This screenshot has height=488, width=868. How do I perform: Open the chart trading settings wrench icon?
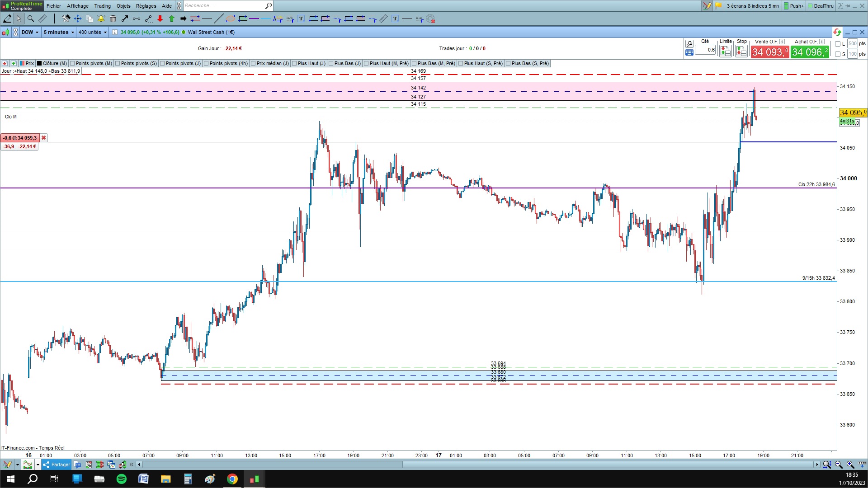point(689,44)
